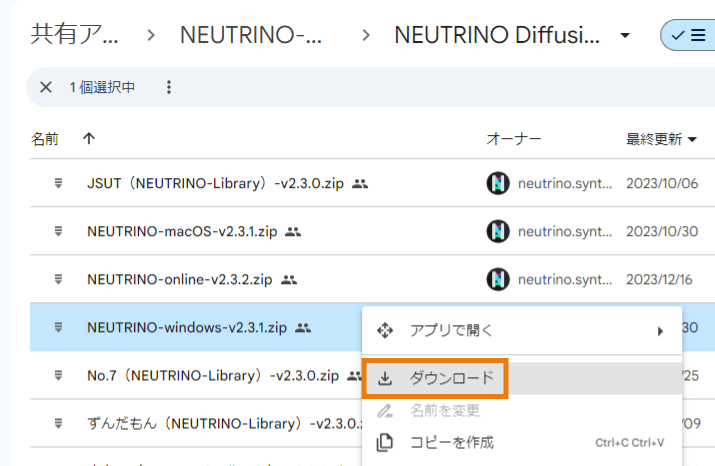Click 1 個選択中 selection label
Image resolution: width=715 pixels, height=466 pixels.
[x=102, y=87]
